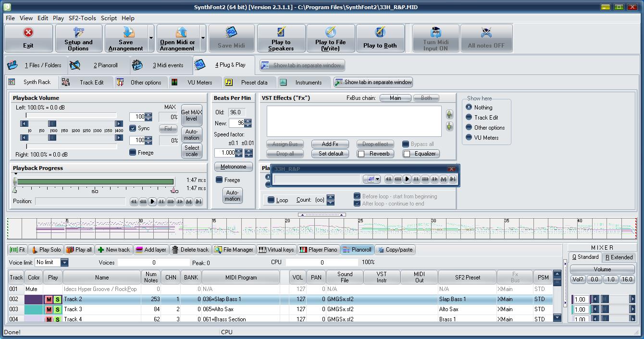The width and height of the screenshot is (644, 339).
Task: Enable the Equalizer checkbox
Action: tap(407, 154)
